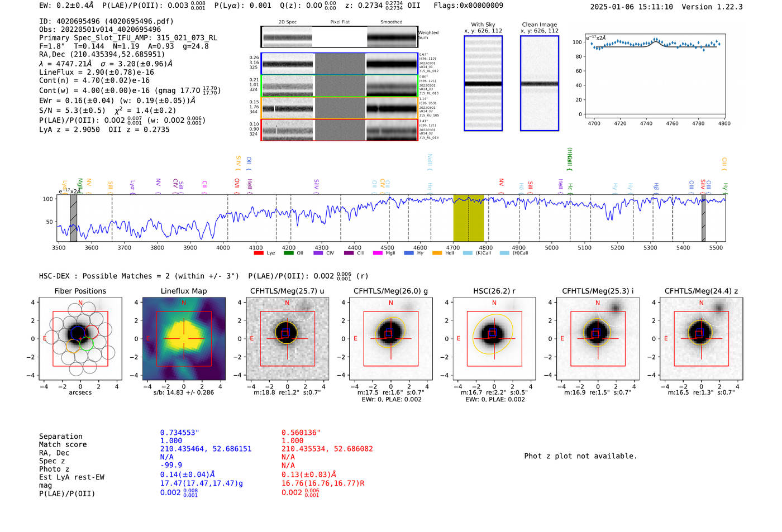Image resolution: width=782 pixels, height=532 pixels.
Task: Click the ID: 4020695496 line
Action: click(106, 21)
